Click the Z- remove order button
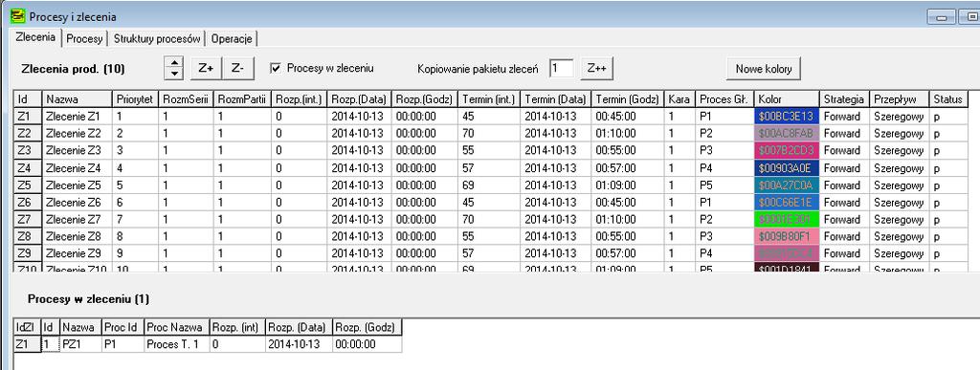The height and width of the screenshot is (370, 980). (x=238, y=69)
